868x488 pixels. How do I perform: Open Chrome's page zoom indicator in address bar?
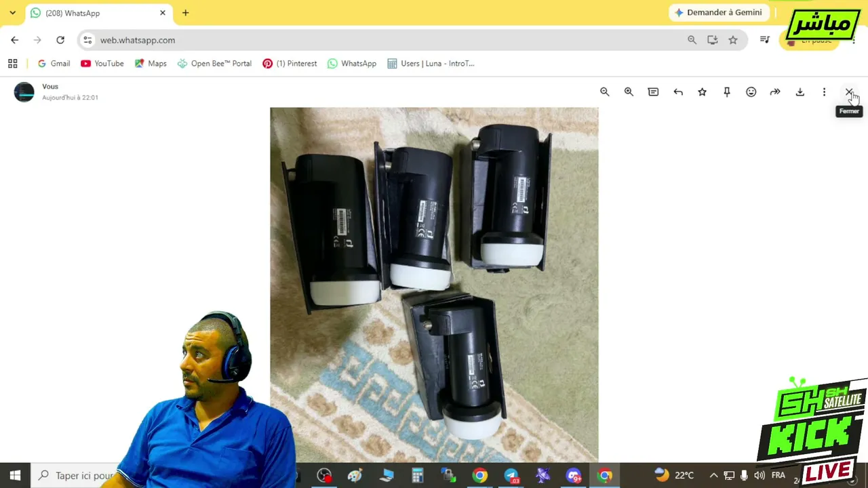pyautogui.click(x=692, y=40)
